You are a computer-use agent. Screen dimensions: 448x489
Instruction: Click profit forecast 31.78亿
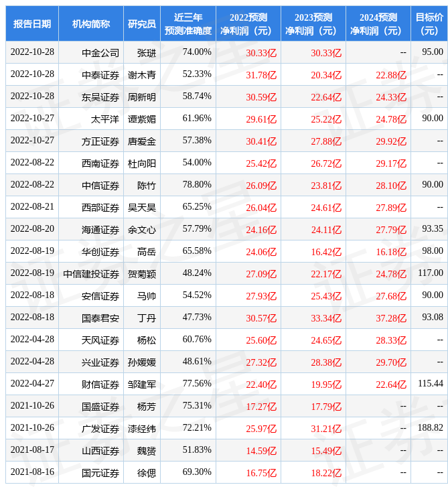[x=261, y=75]
